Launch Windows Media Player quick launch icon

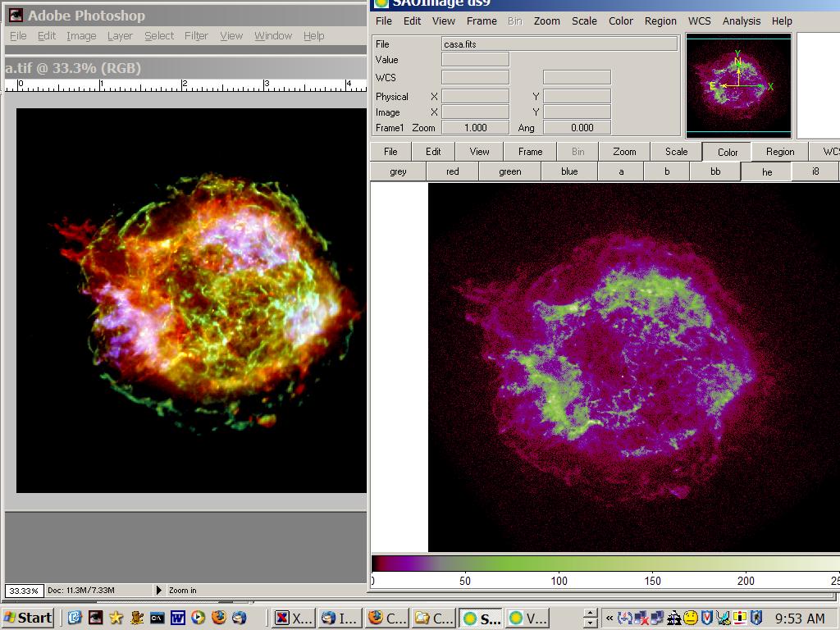pos(198,618)
